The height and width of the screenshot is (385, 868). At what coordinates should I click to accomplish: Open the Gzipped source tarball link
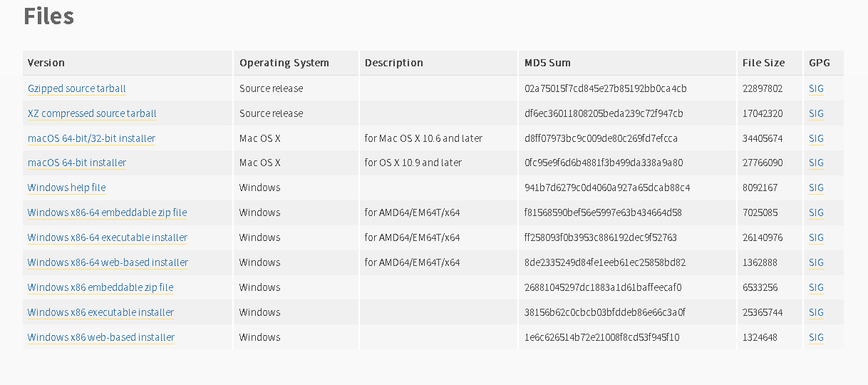click(x=76, y=88)
